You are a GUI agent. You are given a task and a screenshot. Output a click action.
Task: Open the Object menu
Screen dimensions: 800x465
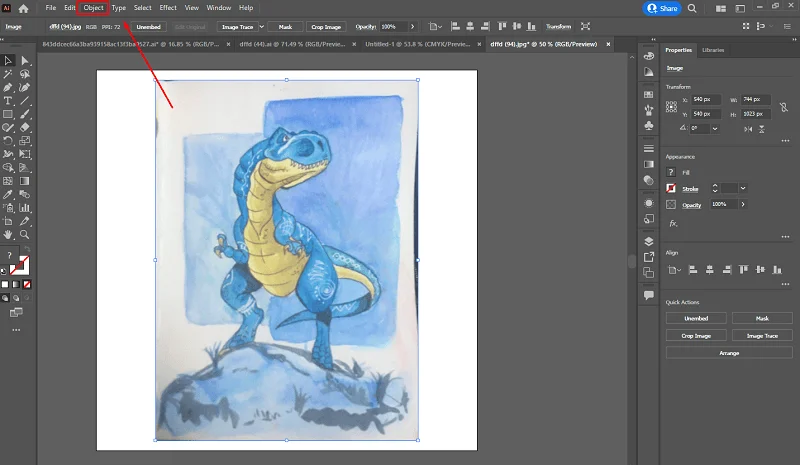point(93,8)
